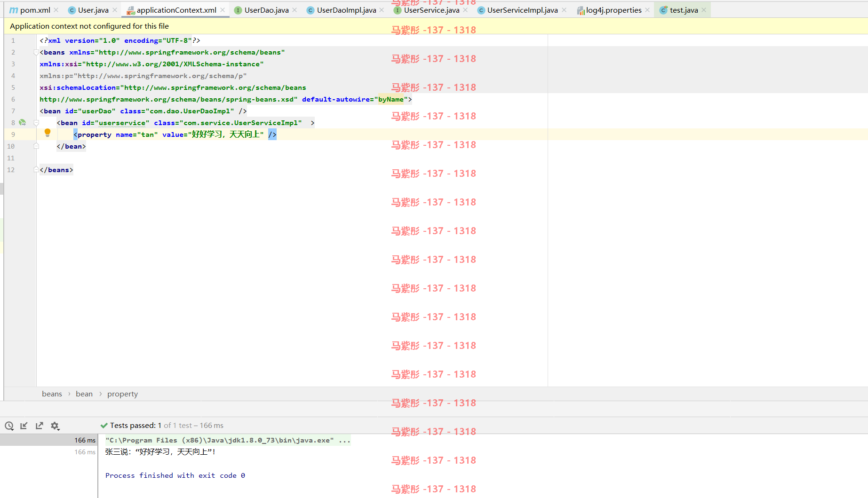This screenshot has height=498, width=868.
Task: Click the default-autowire byName value
Action: point(391,99)
